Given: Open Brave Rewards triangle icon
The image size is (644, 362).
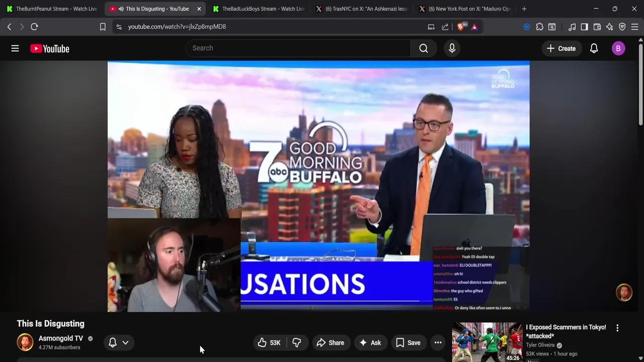Looking at the screenshot, I should (x=474, y=27).
